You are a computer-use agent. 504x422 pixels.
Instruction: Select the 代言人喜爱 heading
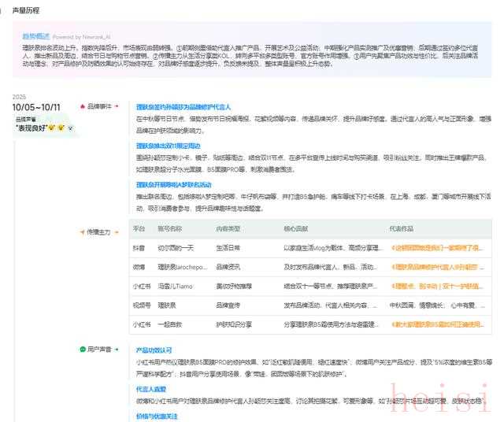tap(150, 389)
